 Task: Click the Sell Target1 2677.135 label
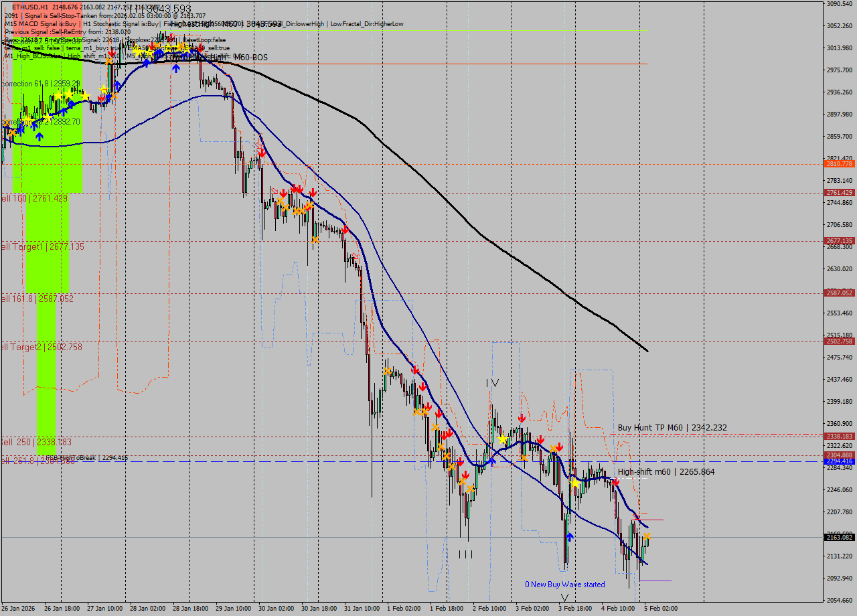43,247
